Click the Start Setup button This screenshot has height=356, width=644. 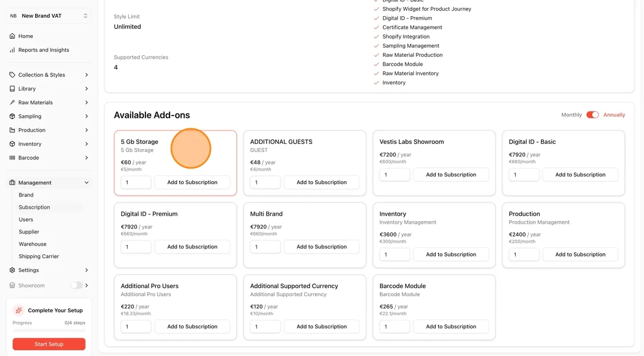click(49, 344)
